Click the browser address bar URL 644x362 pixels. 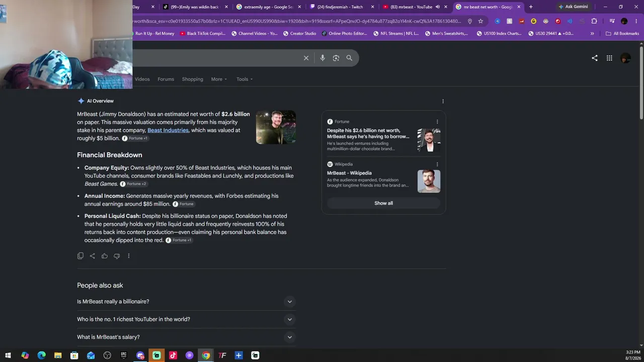(x=297, y=21)
